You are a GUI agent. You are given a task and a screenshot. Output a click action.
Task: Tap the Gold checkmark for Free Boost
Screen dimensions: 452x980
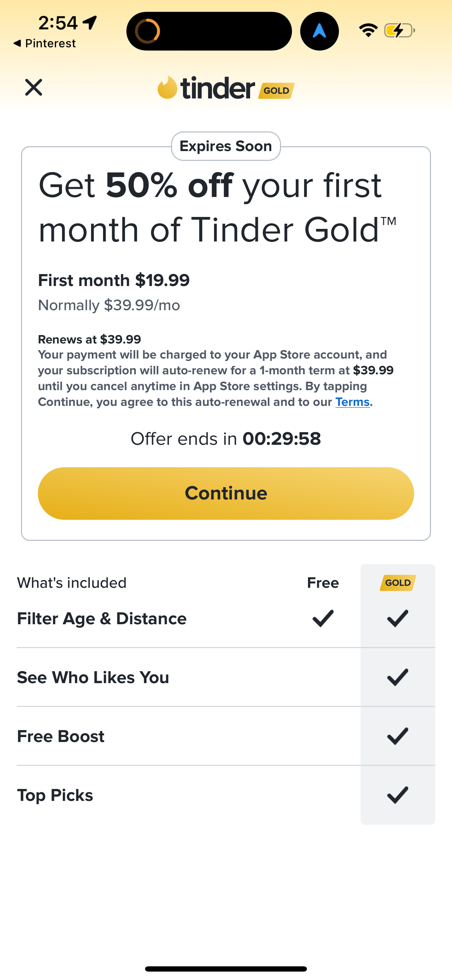point(398,736)
